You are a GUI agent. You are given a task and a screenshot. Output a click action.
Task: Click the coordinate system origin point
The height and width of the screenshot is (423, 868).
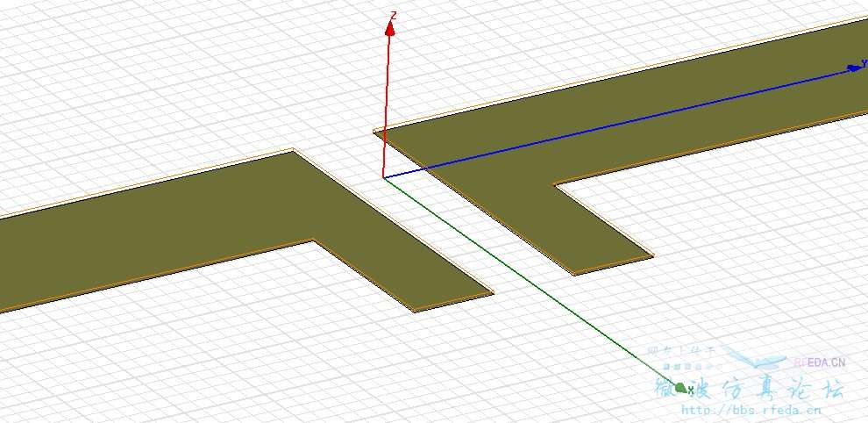(384, 177)
